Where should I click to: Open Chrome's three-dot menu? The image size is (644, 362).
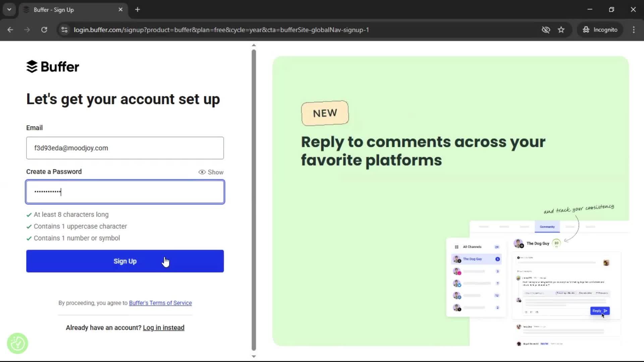[x=634, y=29]
